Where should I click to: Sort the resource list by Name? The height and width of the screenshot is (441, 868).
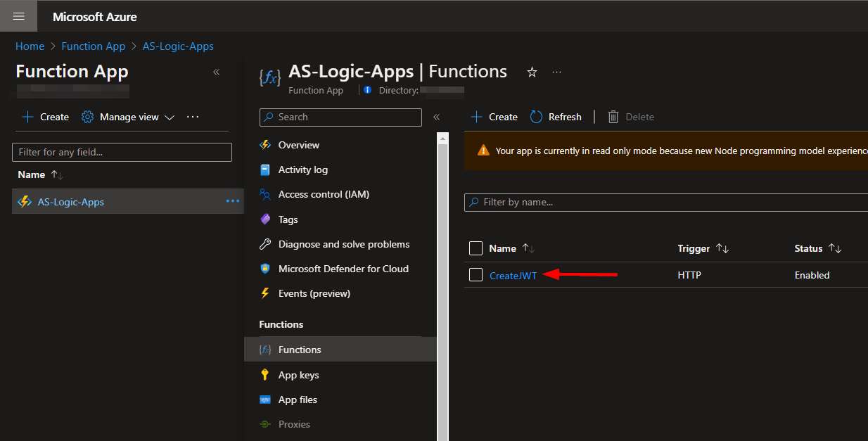[x=40, y=174]
